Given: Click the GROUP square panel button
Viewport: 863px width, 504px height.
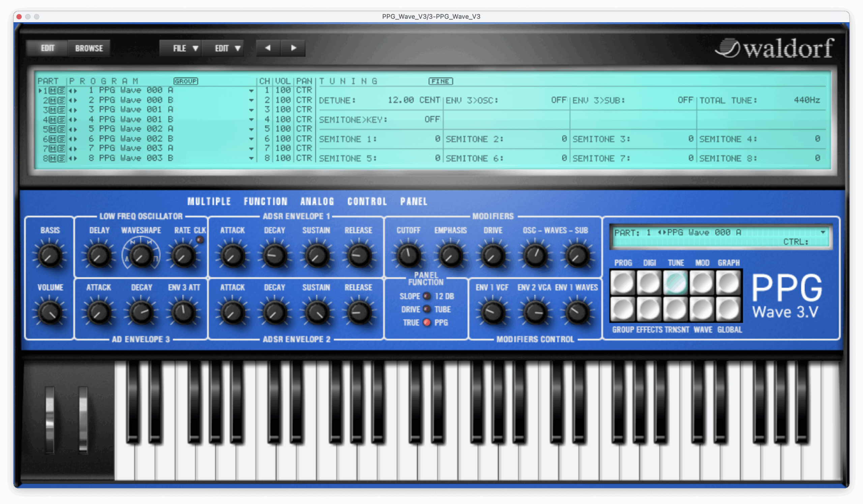Looking at the screenshot, I should pyautogui.click(x=623, y=309).
